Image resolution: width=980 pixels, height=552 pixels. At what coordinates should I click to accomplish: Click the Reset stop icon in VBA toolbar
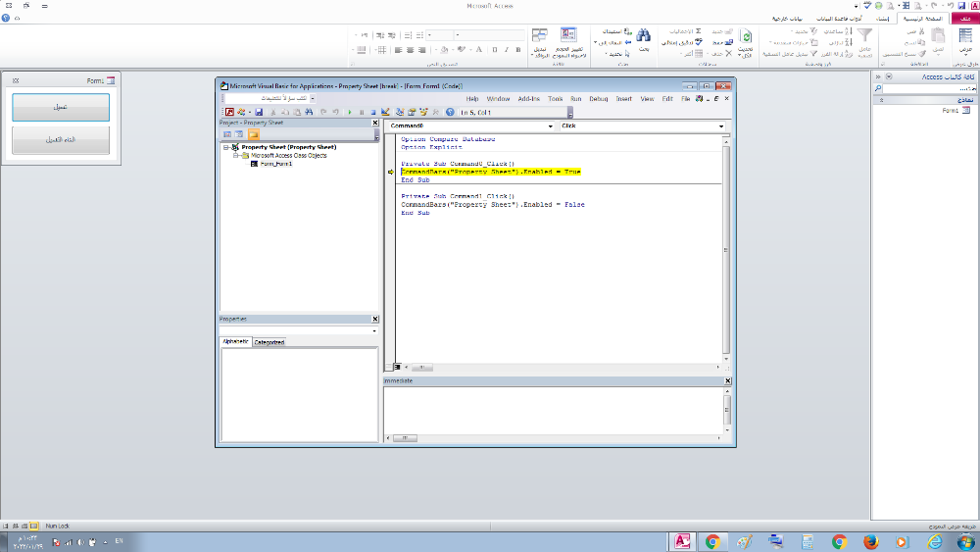[x=373, y=113]
